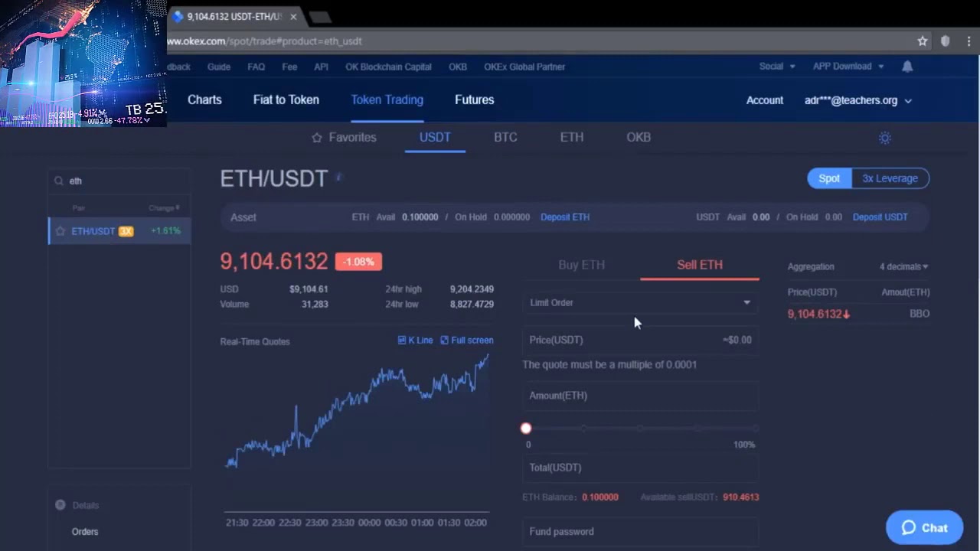Image resolution: width=980 pixels, height=551 pixels.
Task: Select the BTC market tab
Action: 505,138
